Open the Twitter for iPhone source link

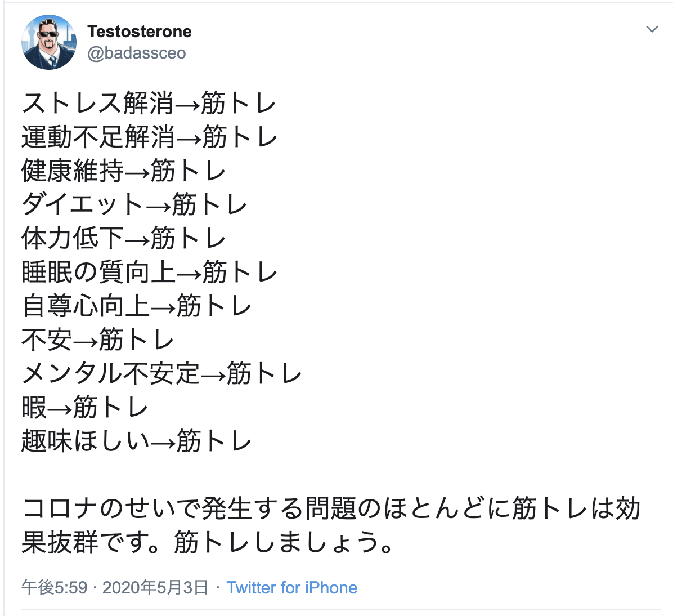click(x=291, y=588)
